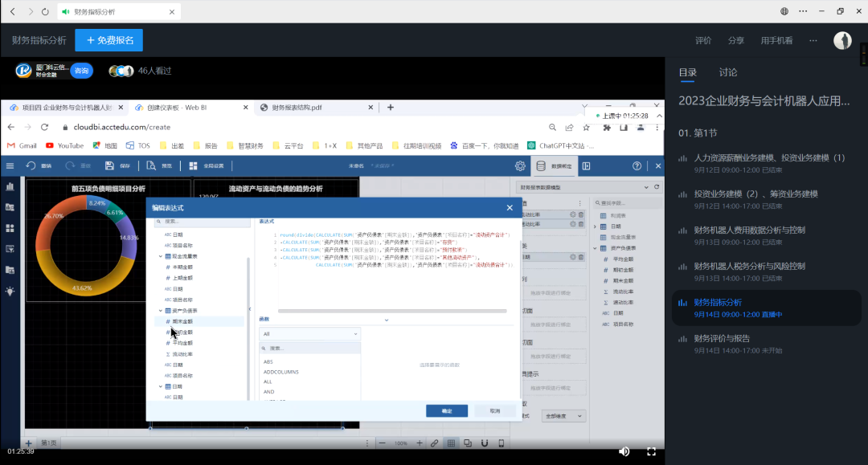Click 评价 in the top header
The height and width of the screenshot is (465, 868).
(703, 40)
